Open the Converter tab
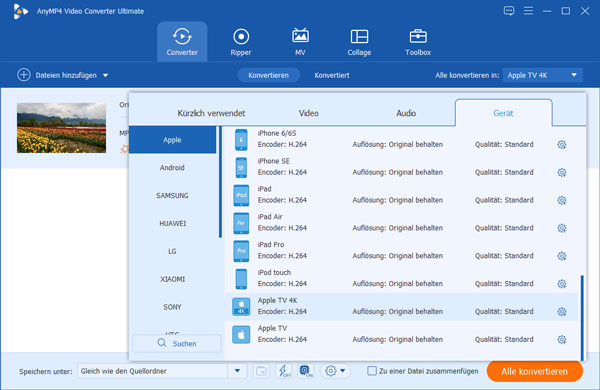The width and height of the screenshot is (600, 390). (182, 42)
